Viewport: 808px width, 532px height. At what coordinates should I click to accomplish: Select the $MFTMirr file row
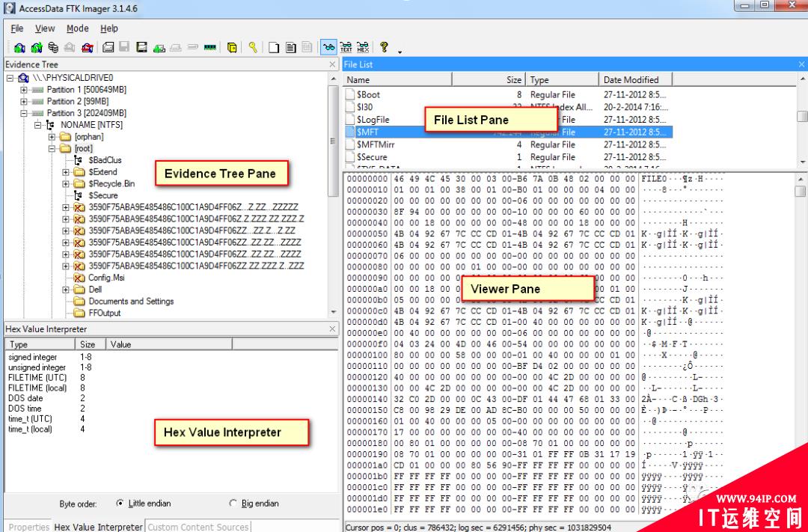508,145
